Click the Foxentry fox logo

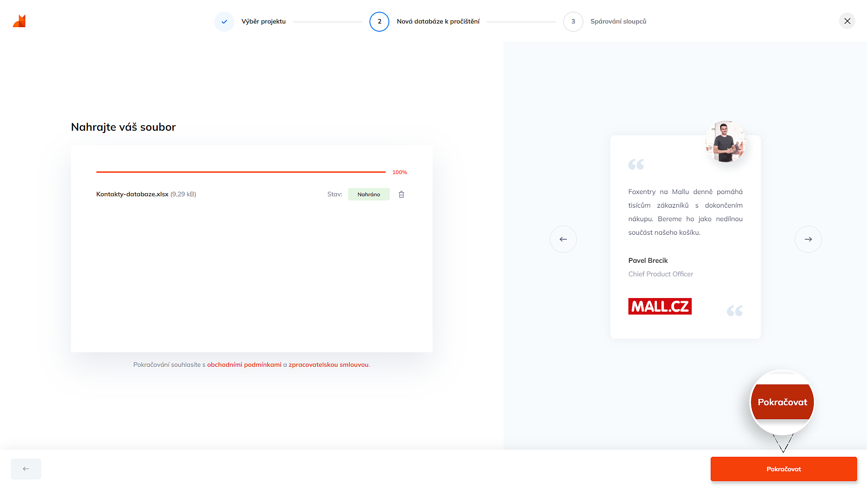(x=19, y=21)
